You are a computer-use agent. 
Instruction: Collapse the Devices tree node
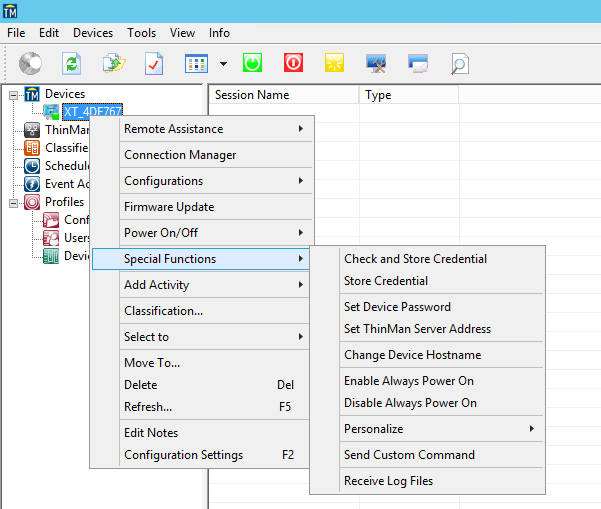(x=14, y=94)
